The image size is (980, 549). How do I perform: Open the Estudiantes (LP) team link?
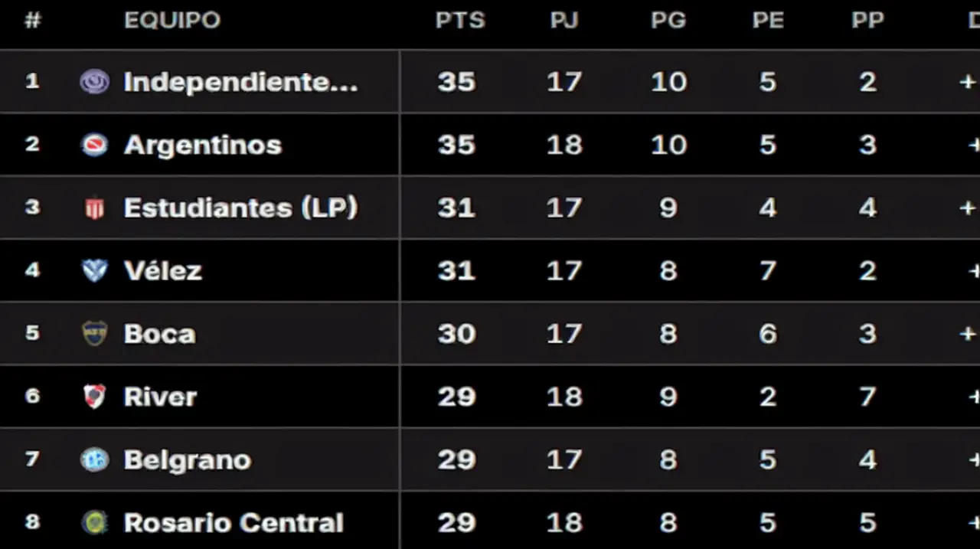pyautogui.click(x=240, y=208)
